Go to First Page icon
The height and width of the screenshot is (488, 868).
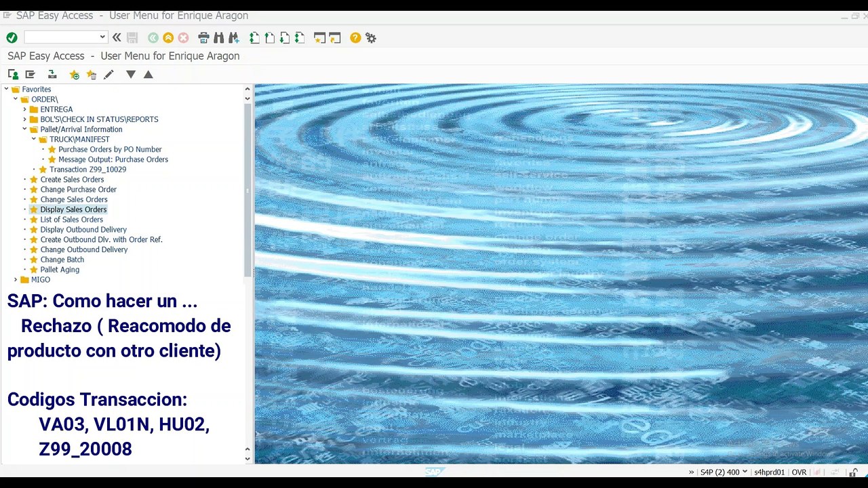(254, 38)
